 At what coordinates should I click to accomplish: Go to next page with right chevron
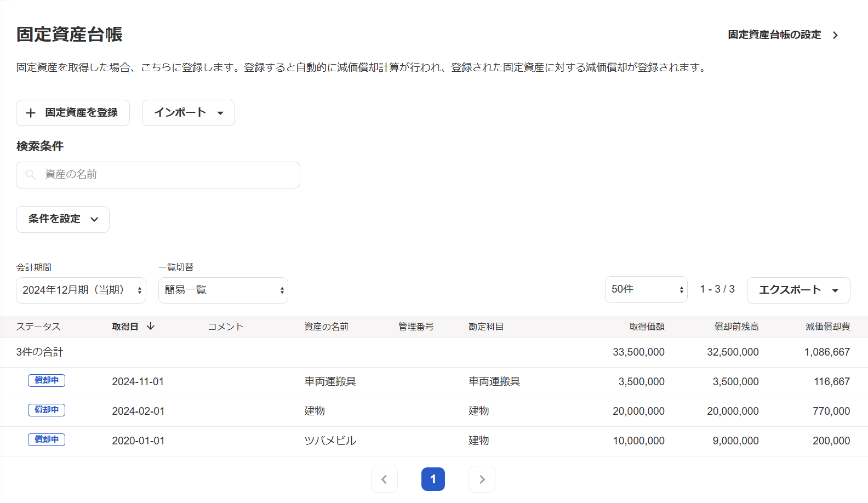[482, 479]
